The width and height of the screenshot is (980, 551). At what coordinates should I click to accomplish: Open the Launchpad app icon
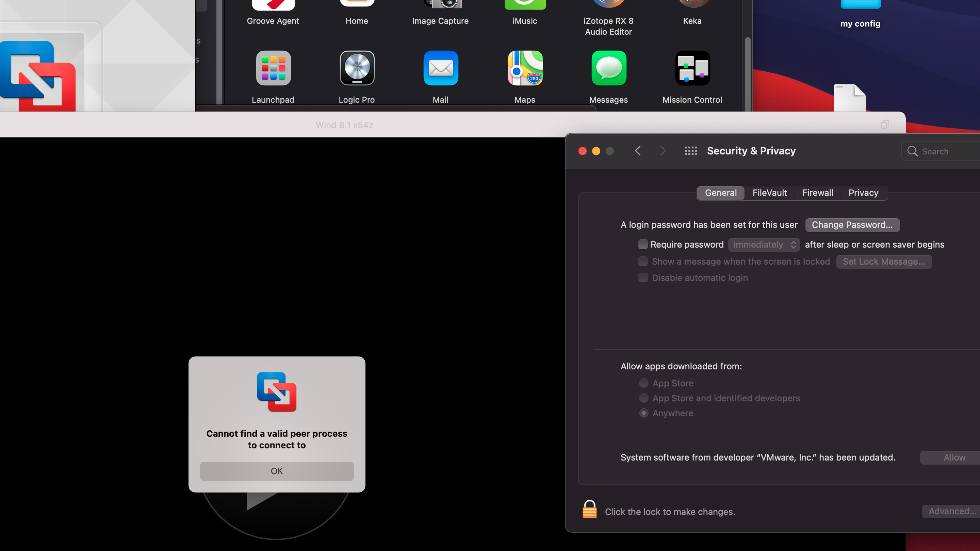[x=273, y=68]
